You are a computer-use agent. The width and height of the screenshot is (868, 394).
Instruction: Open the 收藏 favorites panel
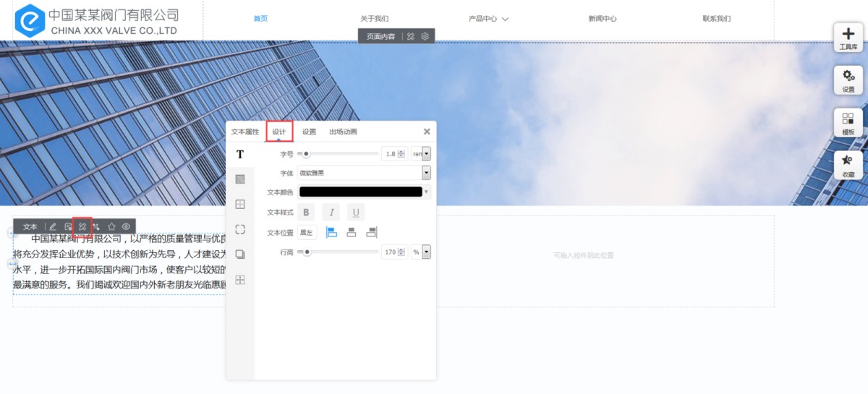[848, 166]
